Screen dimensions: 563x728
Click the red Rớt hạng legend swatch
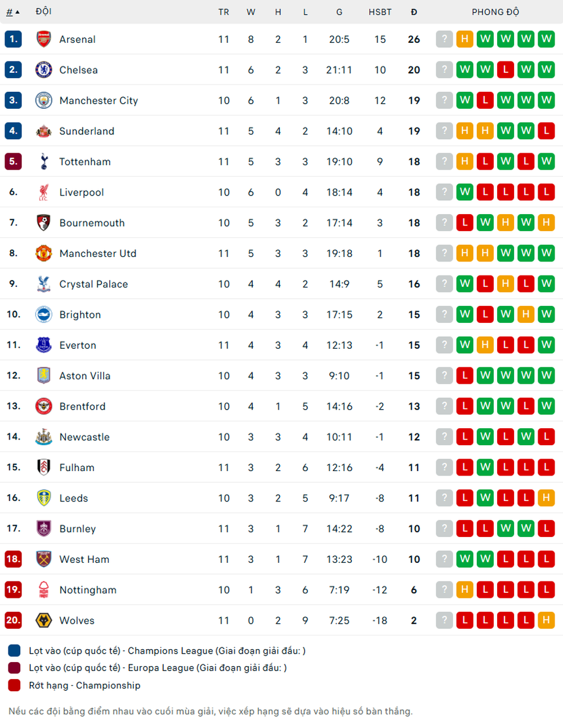(15, 685)
